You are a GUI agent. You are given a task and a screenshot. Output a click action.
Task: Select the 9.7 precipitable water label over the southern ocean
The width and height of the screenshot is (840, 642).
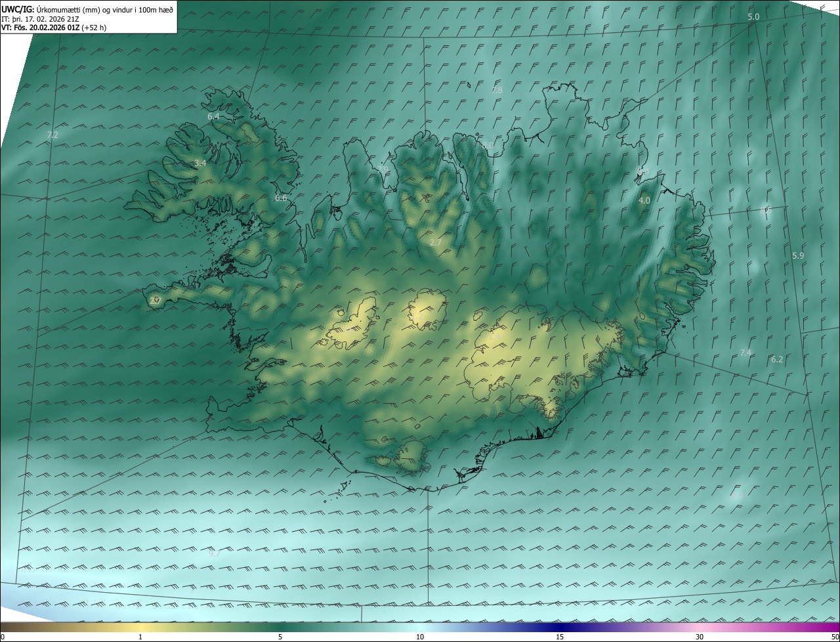tap(215, 553)
